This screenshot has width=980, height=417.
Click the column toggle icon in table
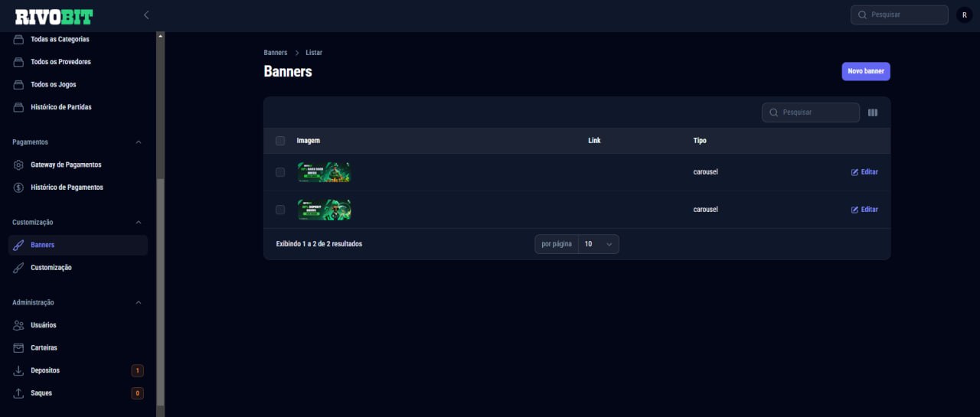pos(873,112)
